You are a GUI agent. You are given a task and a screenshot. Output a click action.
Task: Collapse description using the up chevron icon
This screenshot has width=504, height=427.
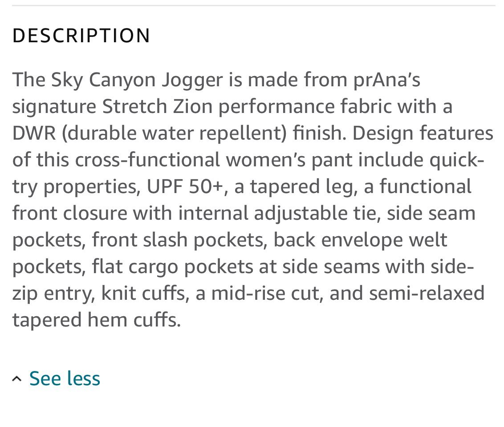pyautogui.click(x=17, y=379)
